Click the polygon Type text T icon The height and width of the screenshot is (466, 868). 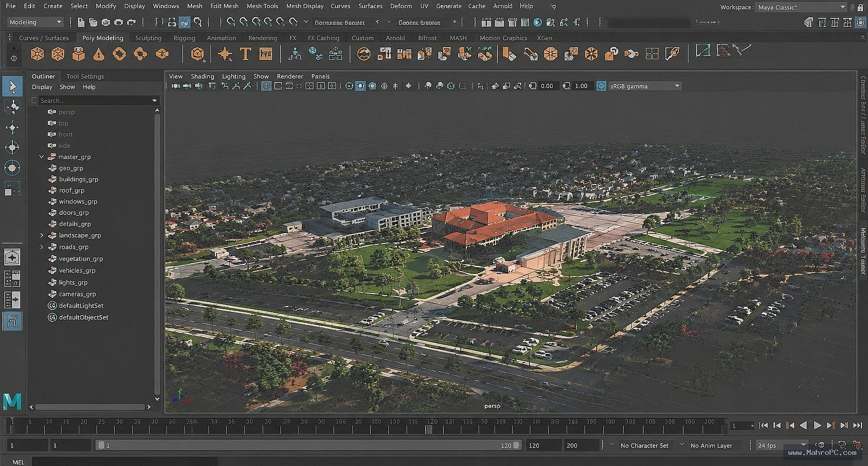click(245, 54)
